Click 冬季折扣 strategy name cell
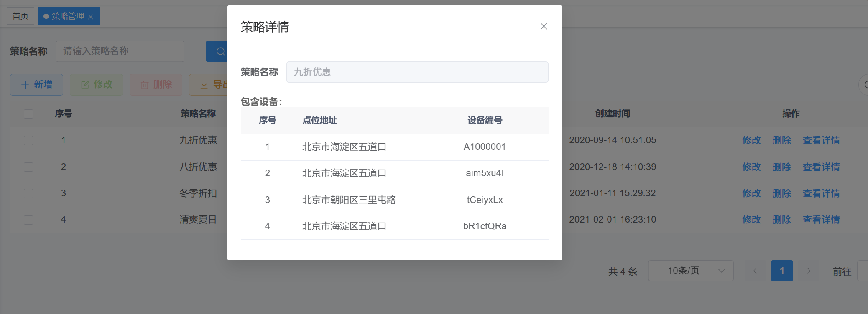 tap(198, 193)
